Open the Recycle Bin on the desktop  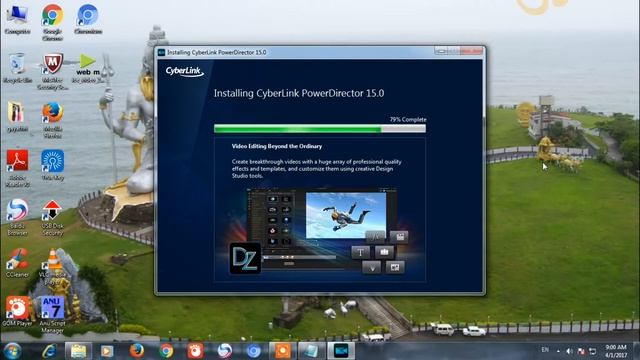point(17,68)
